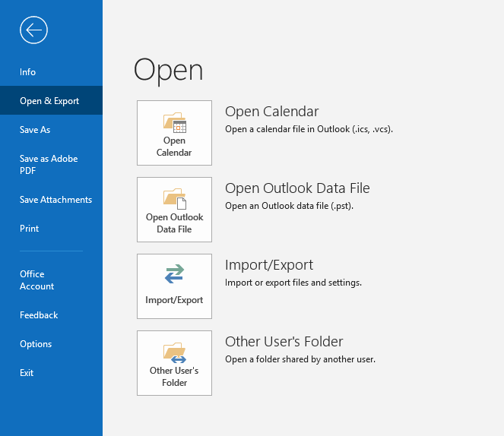Select Feedback in the sidebar
This screenshot has height=436, width=504.
[39, 315]
